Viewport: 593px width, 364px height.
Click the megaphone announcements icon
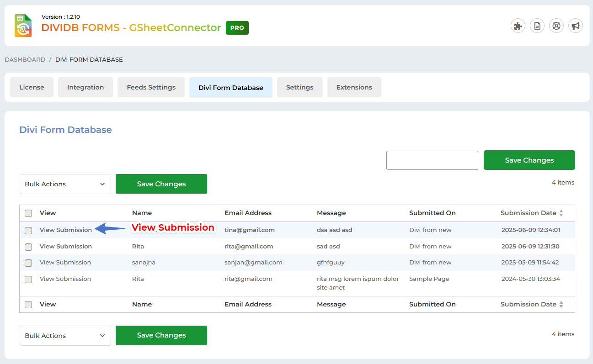tap(576, 26)
